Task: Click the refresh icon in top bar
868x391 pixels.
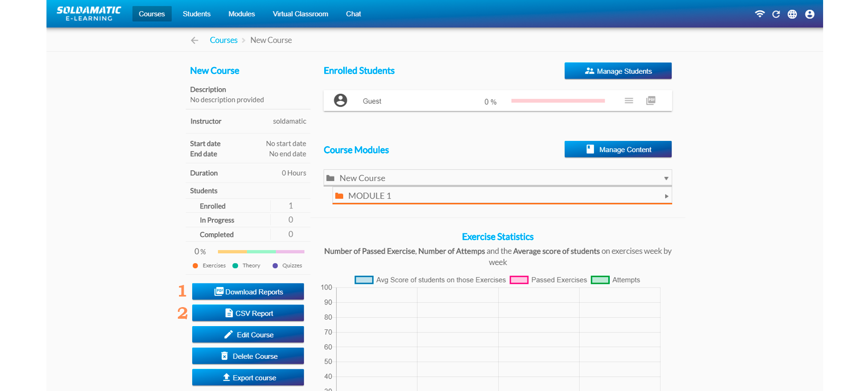Action: (776, 14)
